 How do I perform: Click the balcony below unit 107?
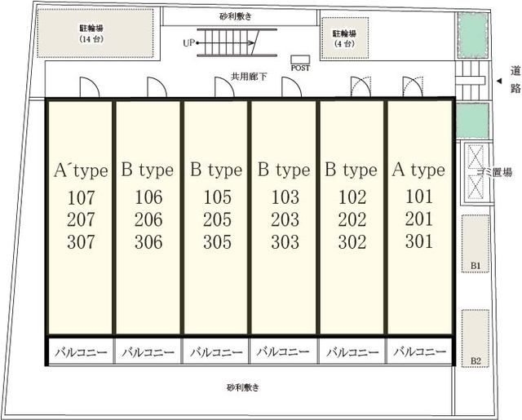coord(80,352)
